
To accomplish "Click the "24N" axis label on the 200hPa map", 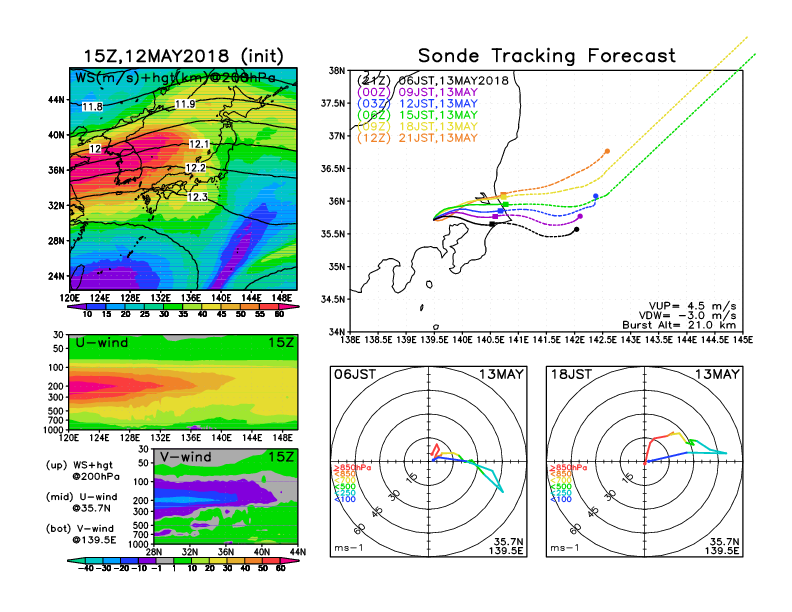I will [57, 276].
